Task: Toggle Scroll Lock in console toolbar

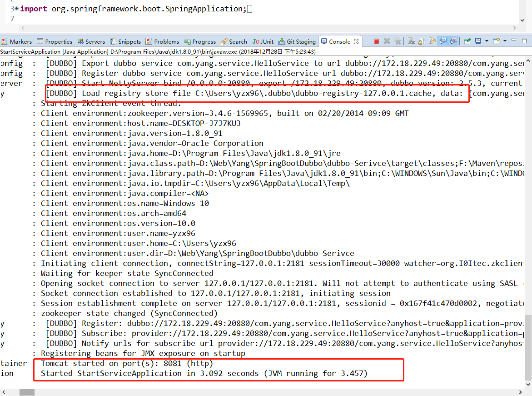Action: (422, 41)
